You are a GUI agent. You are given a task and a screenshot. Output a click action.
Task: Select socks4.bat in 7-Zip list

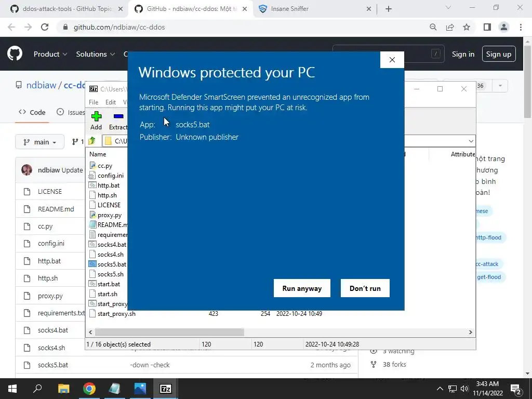[x=112, y=244]
